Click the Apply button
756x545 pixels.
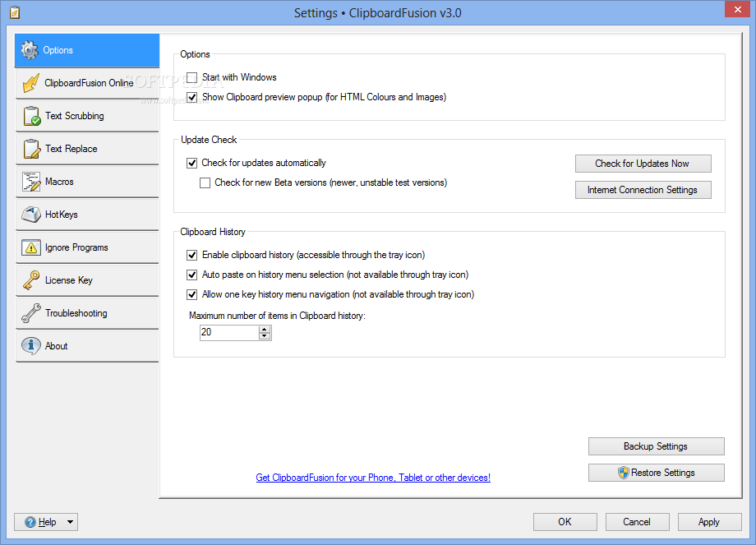click(x=709, y=522)
